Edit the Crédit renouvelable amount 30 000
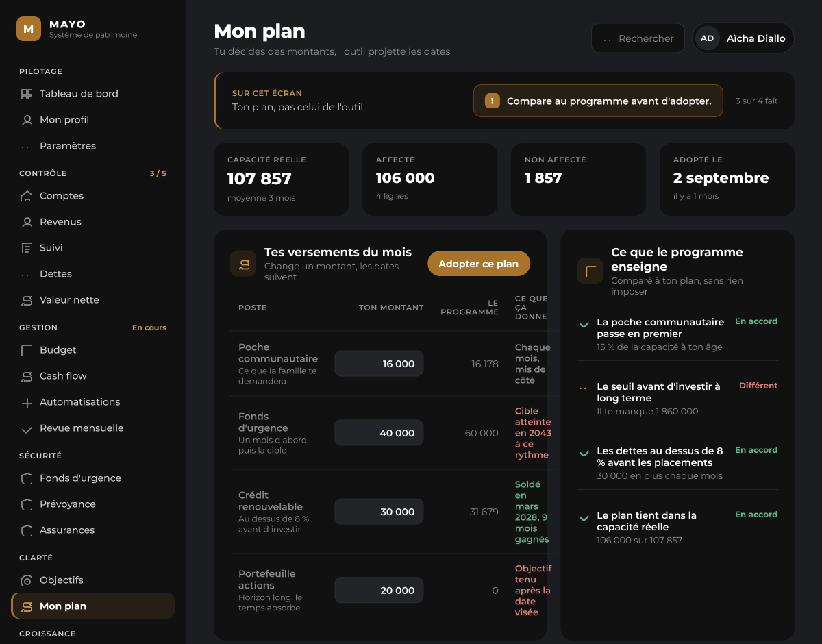Screen dimensions: 822x644 379,512
